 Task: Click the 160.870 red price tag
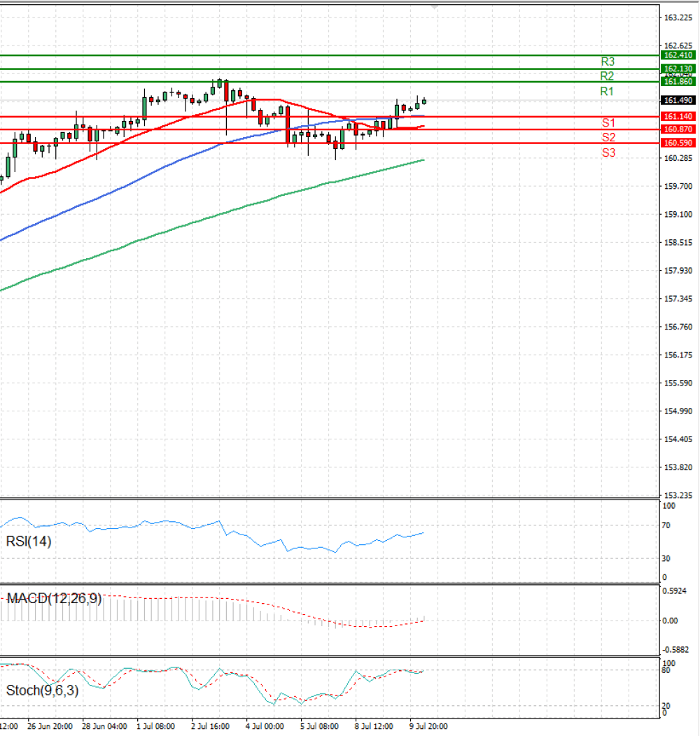pos(678,129)
